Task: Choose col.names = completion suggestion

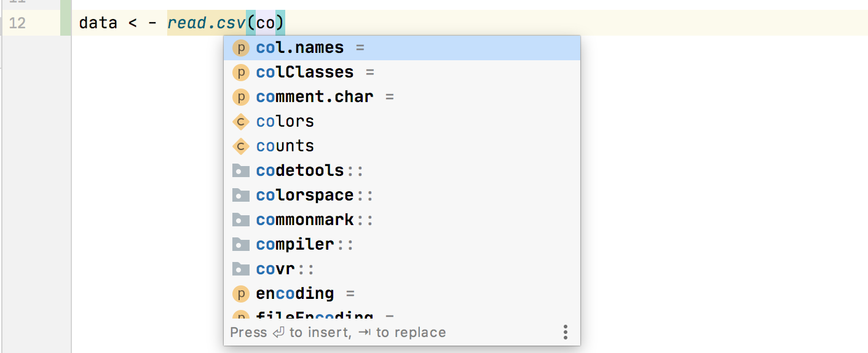Action: 402,48
